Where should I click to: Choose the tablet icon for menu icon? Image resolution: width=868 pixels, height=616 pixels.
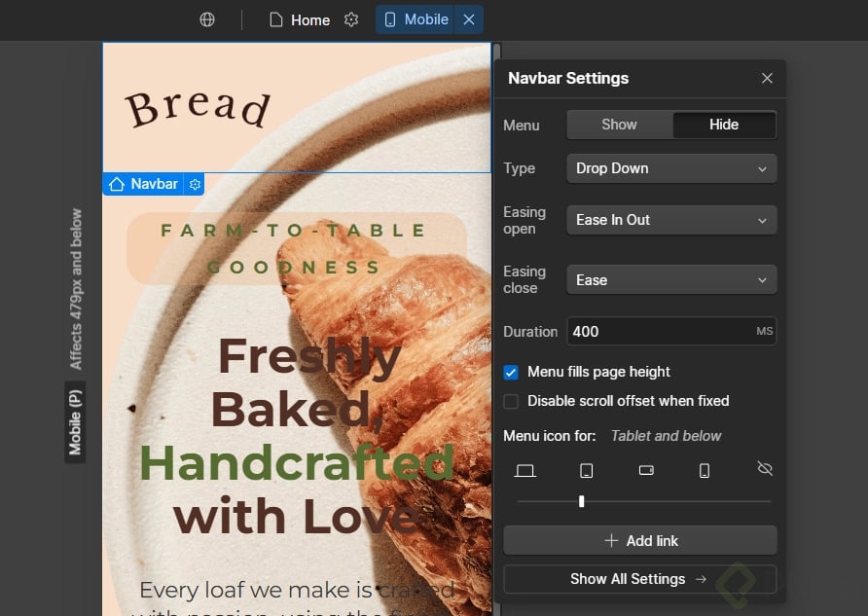[586, 470]
